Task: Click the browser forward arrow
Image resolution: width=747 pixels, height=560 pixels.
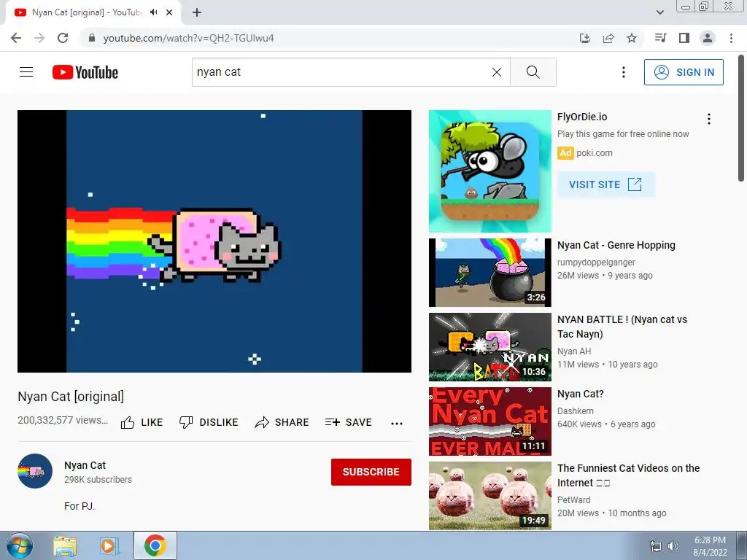Action: 39,38
